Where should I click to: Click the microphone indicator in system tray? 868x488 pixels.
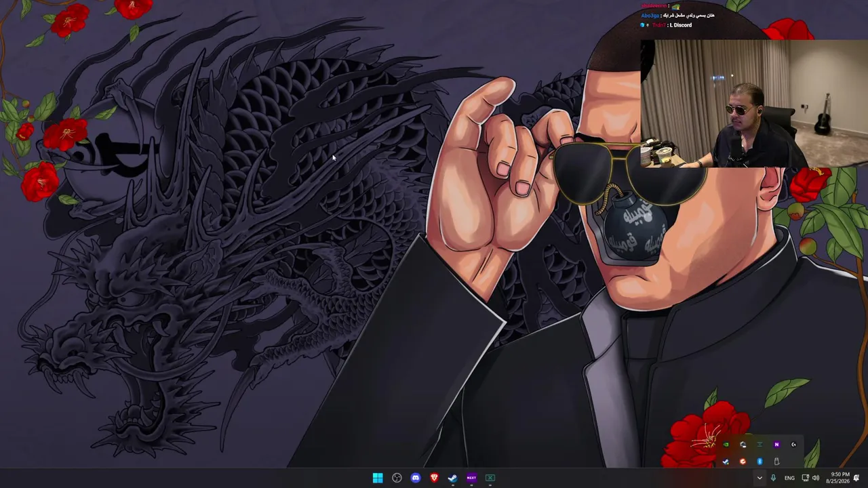click(773, 478)
